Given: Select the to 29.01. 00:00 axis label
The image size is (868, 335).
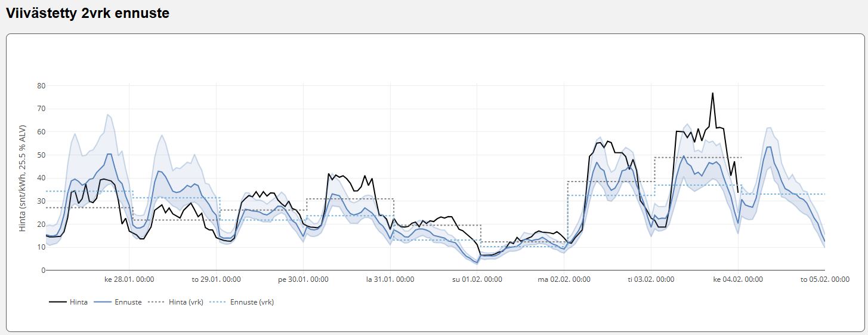Looking at the screenshot, I should [216, 279].
